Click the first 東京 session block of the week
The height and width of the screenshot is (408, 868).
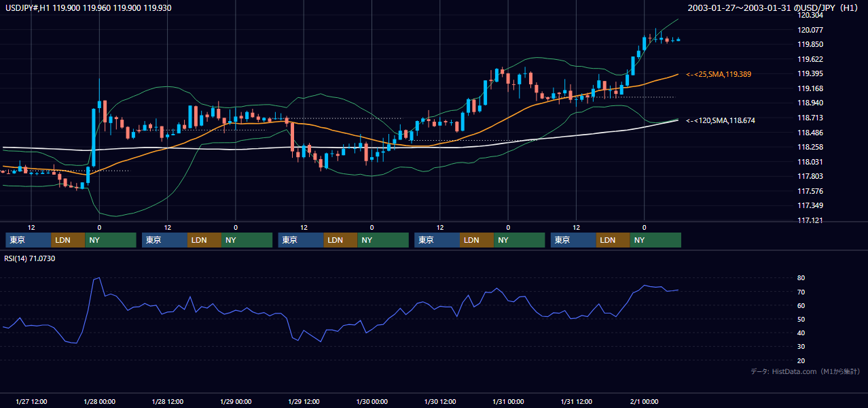point(28,240)
